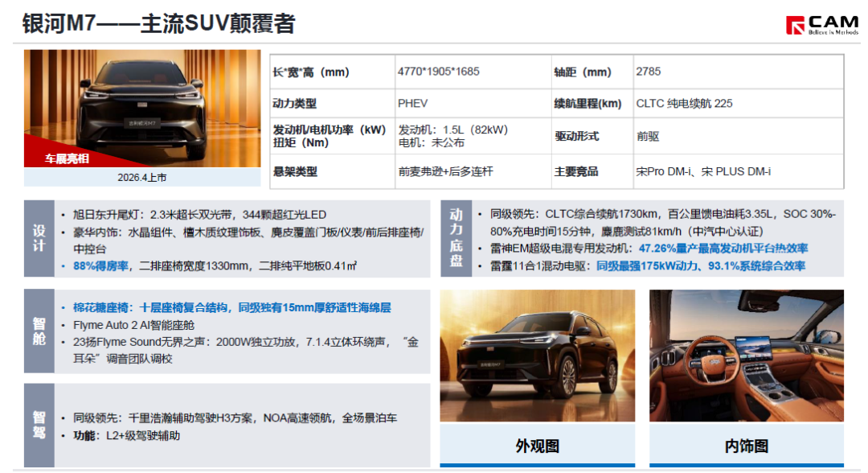Image resolution: width=868 pixels, height=473 pixels.
Task: Click the 智舱 section side label
Action: [x=39, y=331]
